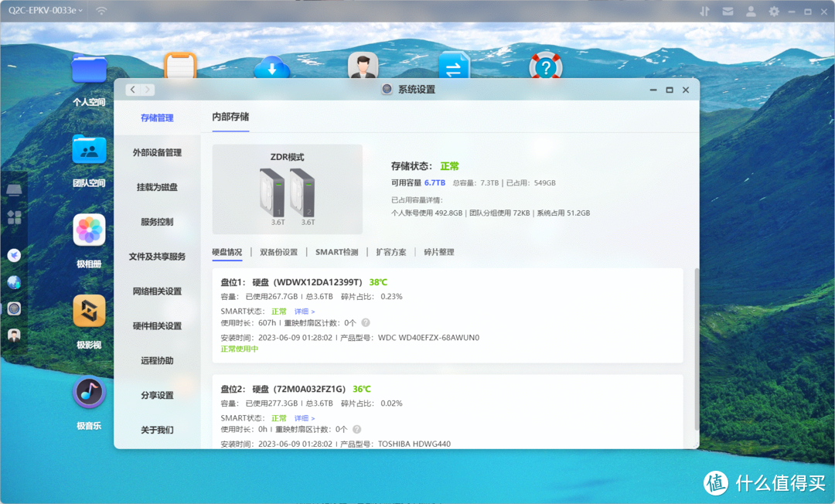Switch to the 碎片整理 tab
Image resolution: width=835 pixels, height=504 pixels.
pyautogui.click(x=439, y=252)
